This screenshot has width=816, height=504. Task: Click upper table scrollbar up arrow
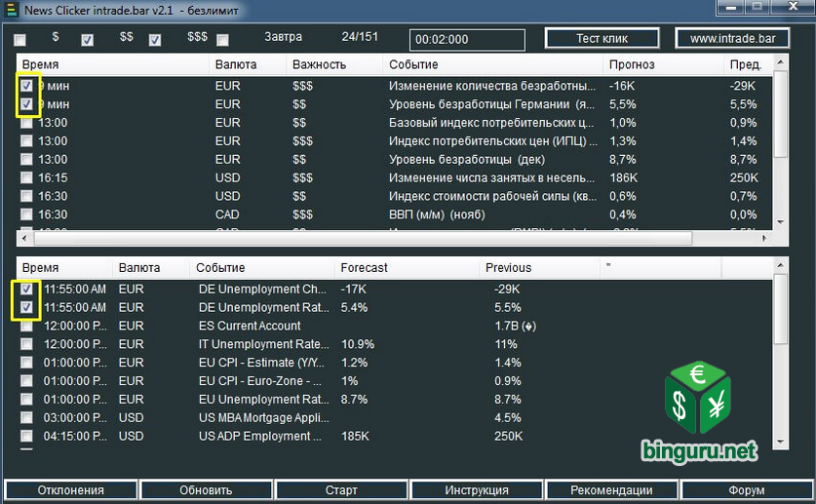(x=780, y=61)
